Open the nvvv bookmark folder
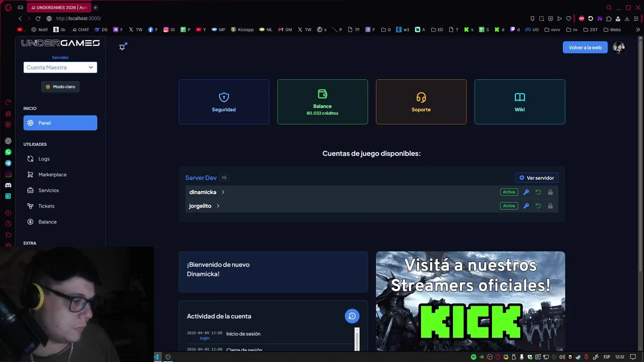Image resolution: width=644 pixels, height=362 pixels. [552, 30]
